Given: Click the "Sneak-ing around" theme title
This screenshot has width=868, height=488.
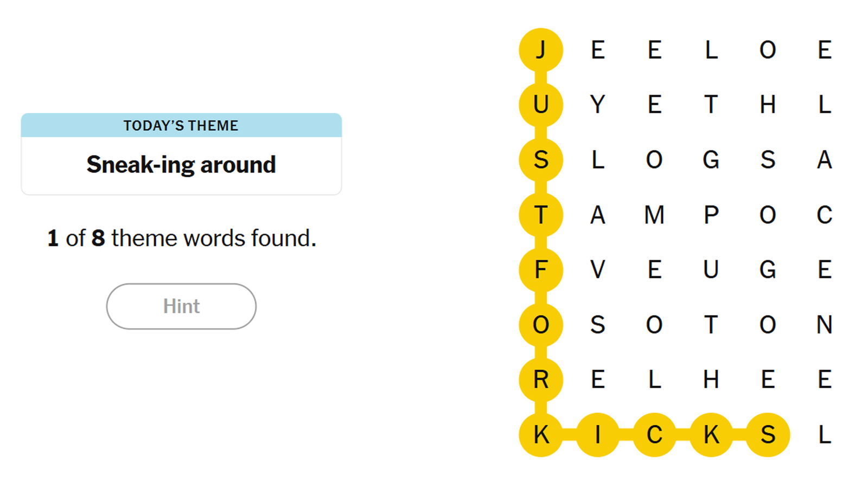Looking at the screenshot, I should point(181,165).
